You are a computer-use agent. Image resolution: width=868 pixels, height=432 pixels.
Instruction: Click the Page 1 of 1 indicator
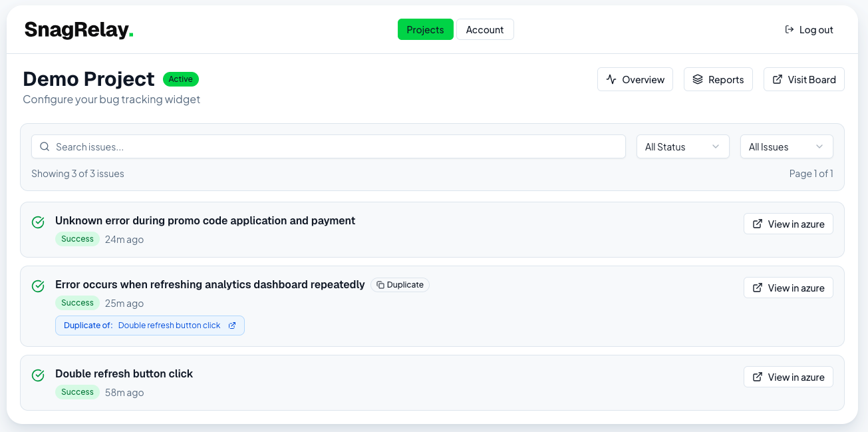811,174
